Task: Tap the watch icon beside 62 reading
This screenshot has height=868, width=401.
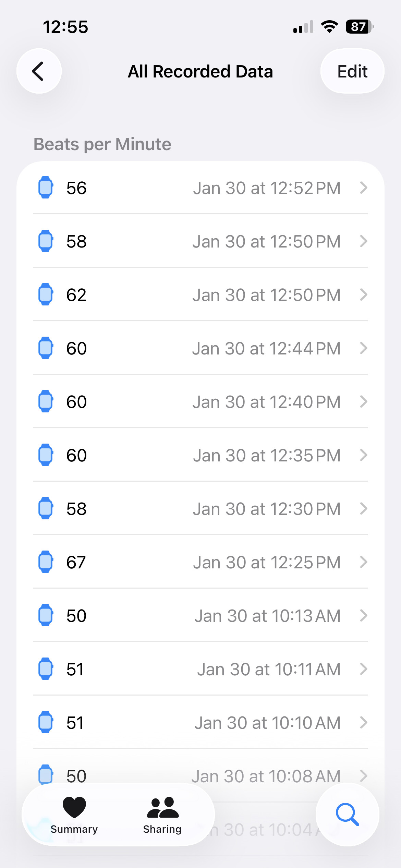Action: point(46,294)
